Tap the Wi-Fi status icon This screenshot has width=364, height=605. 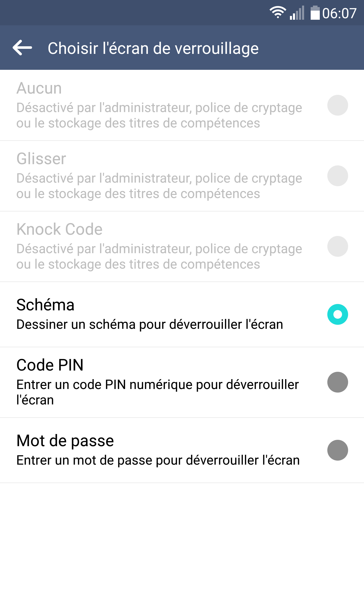coord(278,12)
